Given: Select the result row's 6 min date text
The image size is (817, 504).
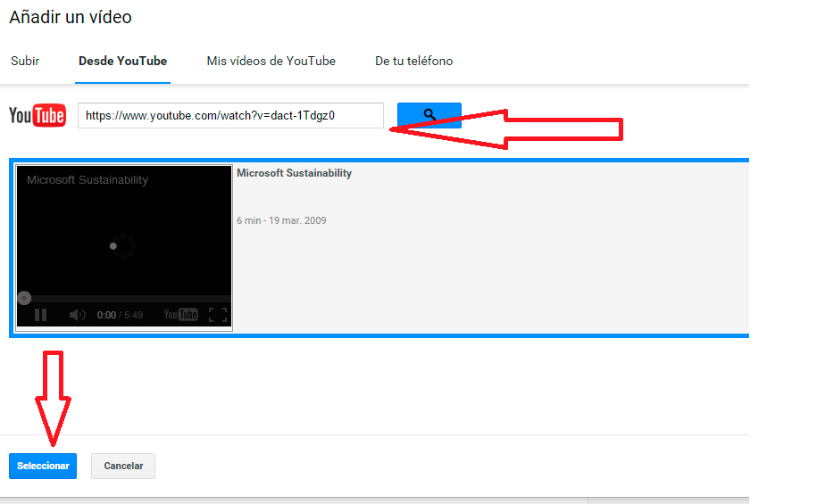Looking at the screenshot, I should point(281,220).
